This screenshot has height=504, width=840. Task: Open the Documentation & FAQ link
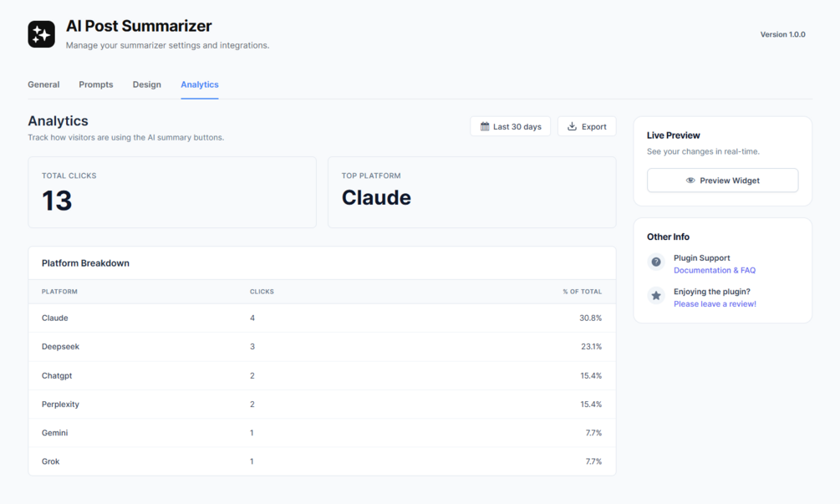click(x=715, y=271)
